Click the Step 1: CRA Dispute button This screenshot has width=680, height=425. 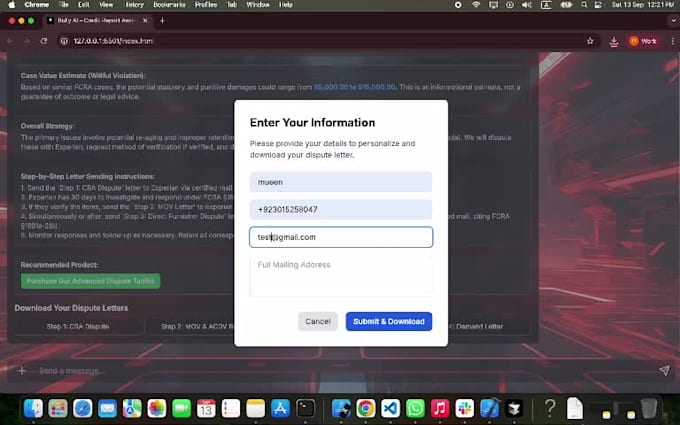(78, 327)
